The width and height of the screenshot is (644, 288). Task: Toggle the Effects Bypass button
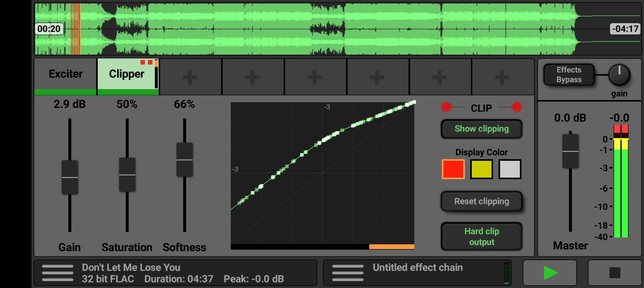click(x=569, y=75)
